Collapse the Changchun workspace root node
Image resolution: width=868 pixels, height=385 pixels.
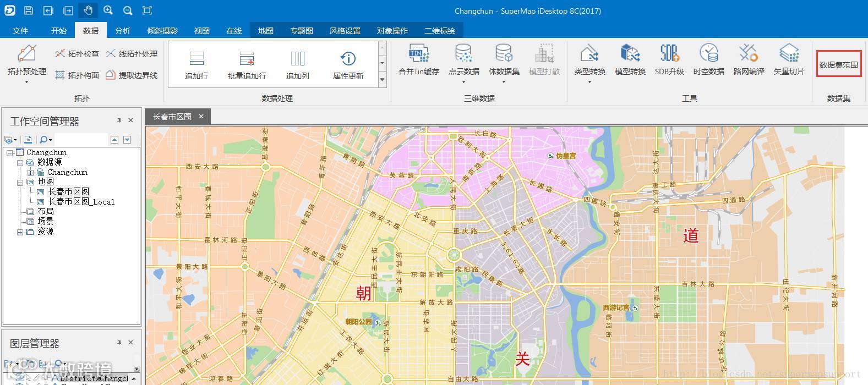click(10, 152)
